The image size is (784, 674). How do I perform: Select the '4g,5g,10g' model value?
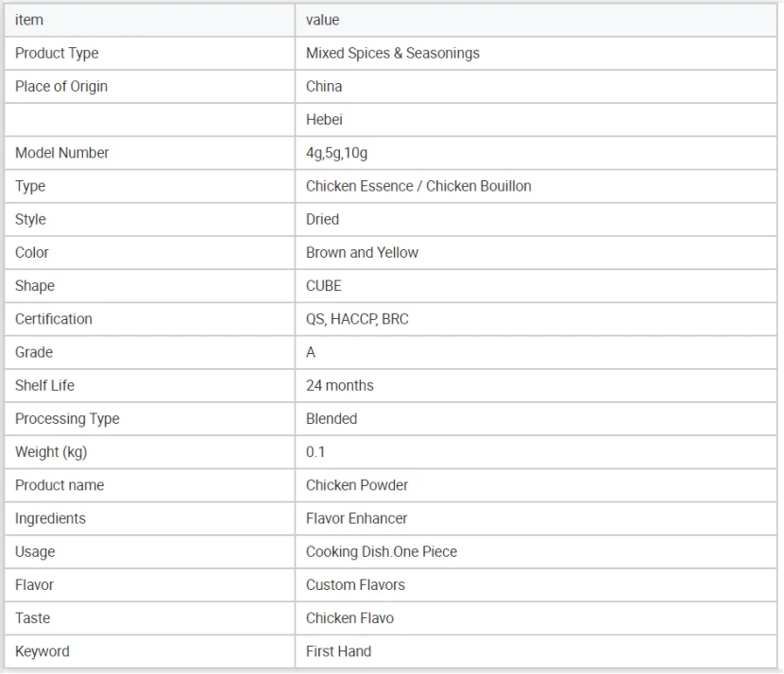click(336, 153)
